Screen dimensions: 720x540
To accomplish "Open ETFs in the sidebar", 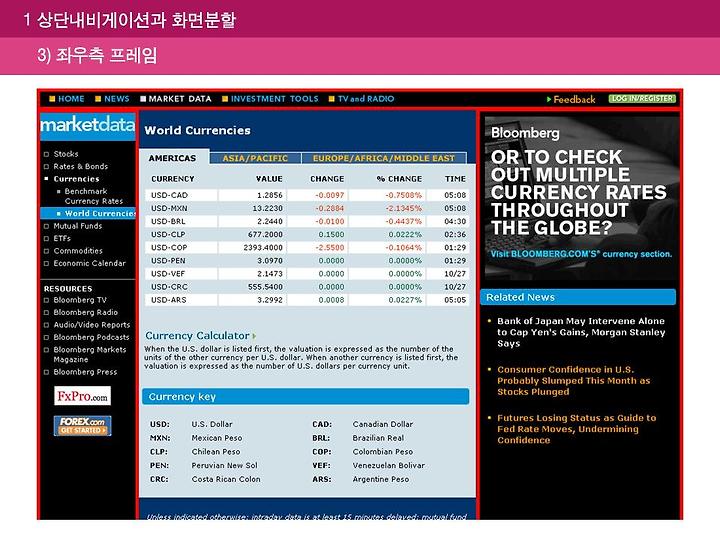I will (x=62, y=238).
